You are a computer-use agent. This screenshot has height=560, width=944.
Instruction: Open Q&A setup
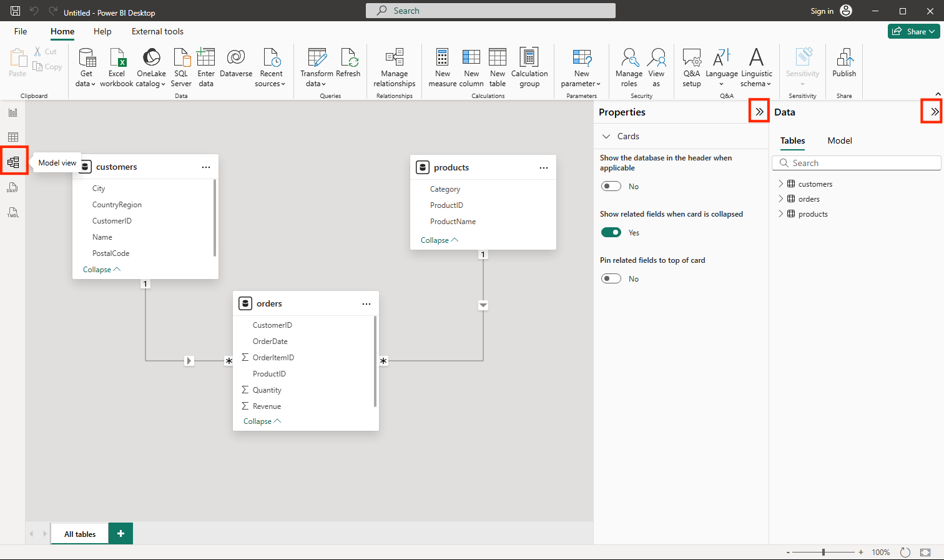click(x=692, y=67)
